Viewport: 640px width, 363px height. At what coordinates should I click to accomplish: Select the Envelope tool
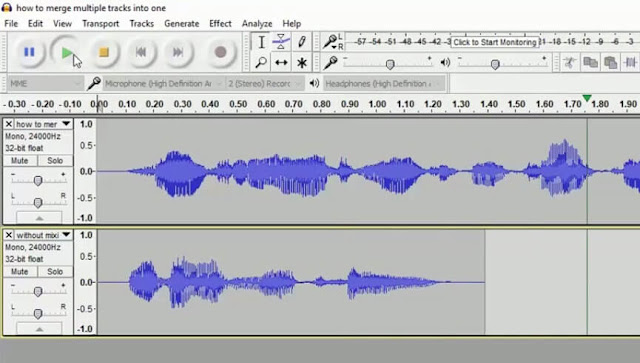coord(281,42)
